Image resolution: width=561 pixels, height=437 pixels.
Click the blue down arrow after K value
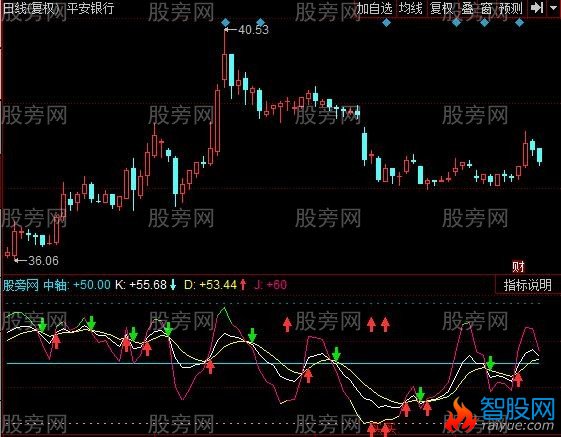point(173,285)
